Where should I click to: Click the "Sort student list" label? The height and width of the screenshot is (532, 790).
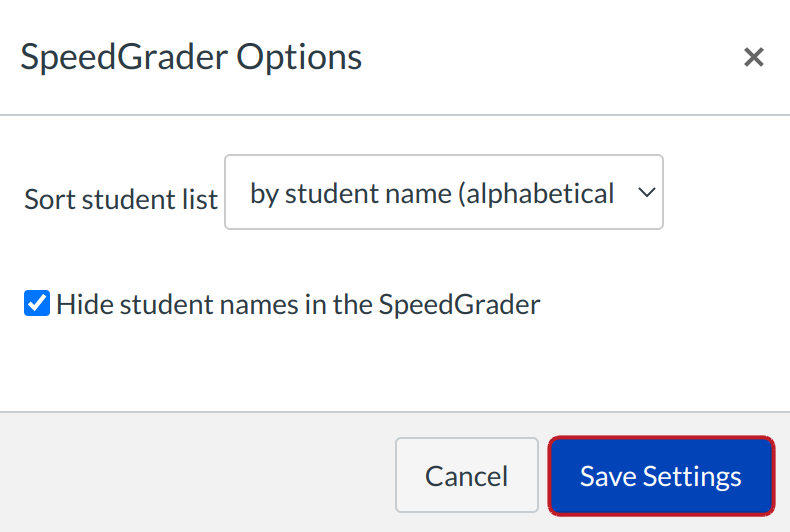point(121,199)
